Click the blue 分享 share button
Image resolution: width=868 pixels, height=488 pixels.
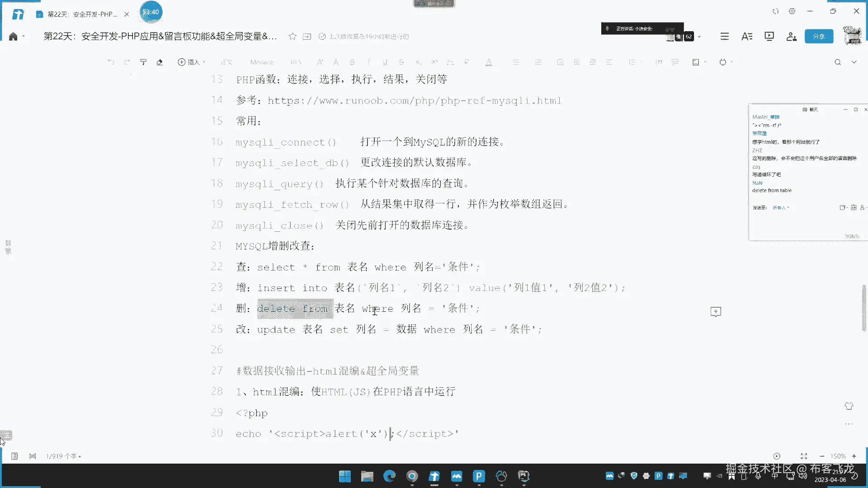[819, 37]
